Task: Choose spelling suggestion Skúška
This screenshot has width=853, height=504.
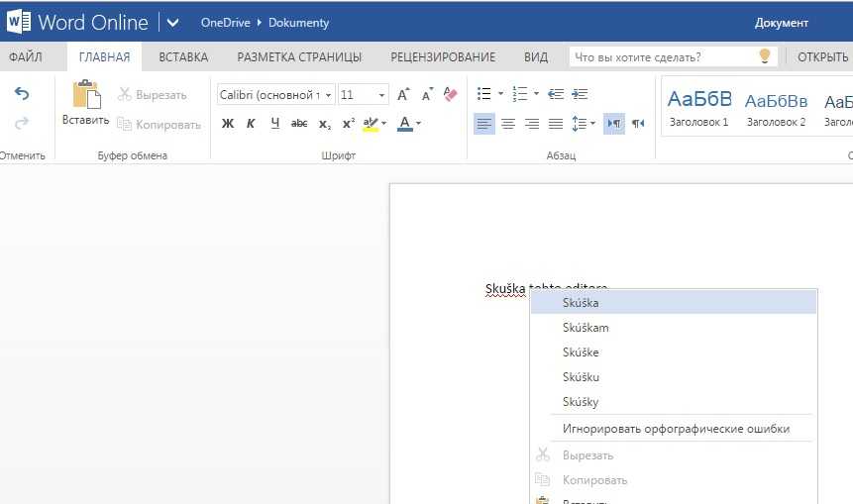Action: 674,303
